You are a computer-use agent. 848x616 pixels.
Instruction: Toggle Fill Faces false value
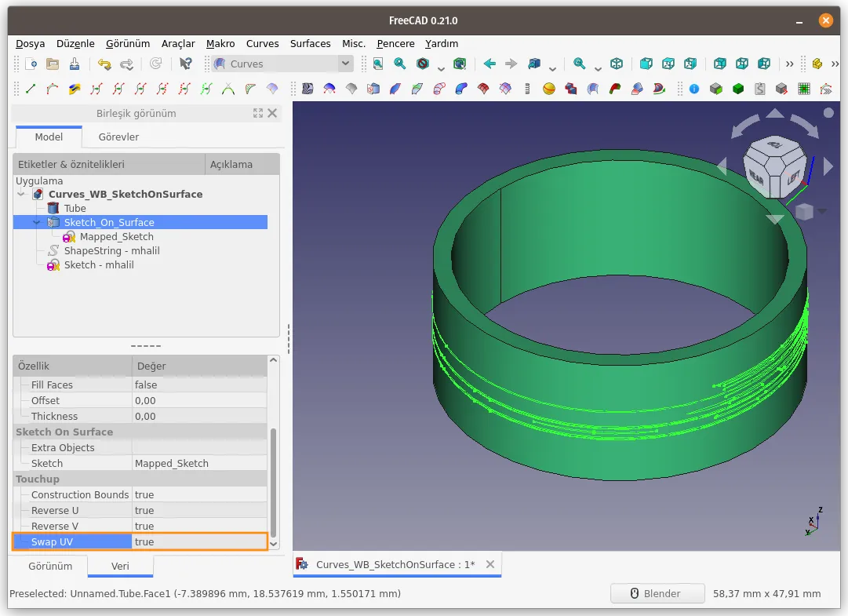(199, 385)
